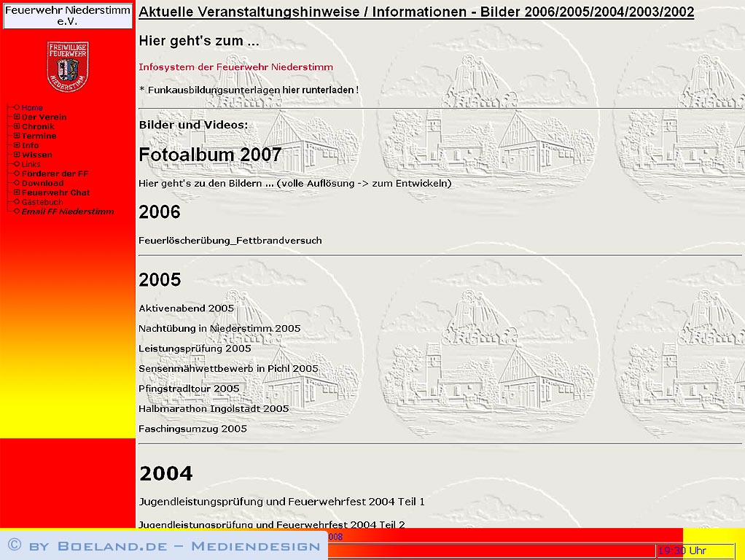Image resolution: width=745 pixels, height=560 pixels.
Task: Click the diamond bullet before Förderer der FF
Action: click(x=17, y=174)
